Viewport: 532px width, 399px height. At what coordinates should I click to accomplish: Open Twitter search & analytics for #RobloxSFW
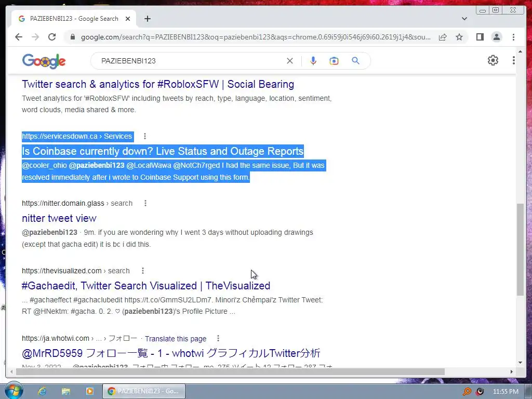pyautogui.click(x=158, y=84)
